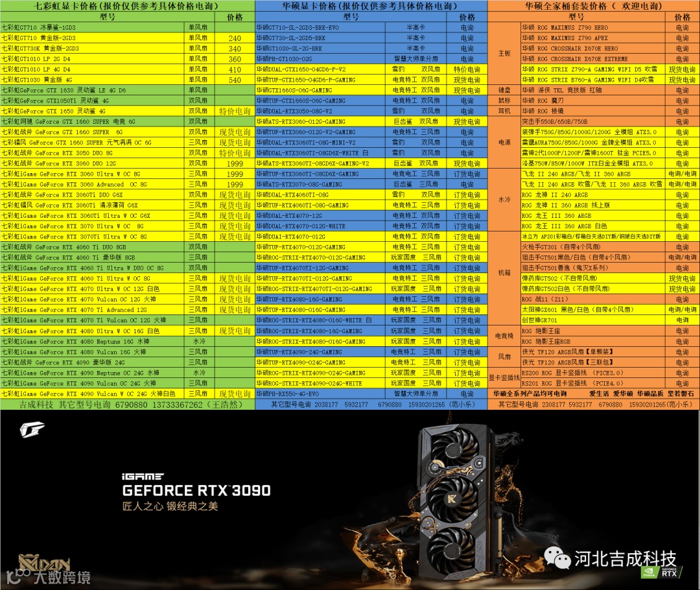Screen dimensions: 700x590
Task: Select row '华硕ATS-RTX3070-O8G-GAMING'
Action: (x=371, y=185)
